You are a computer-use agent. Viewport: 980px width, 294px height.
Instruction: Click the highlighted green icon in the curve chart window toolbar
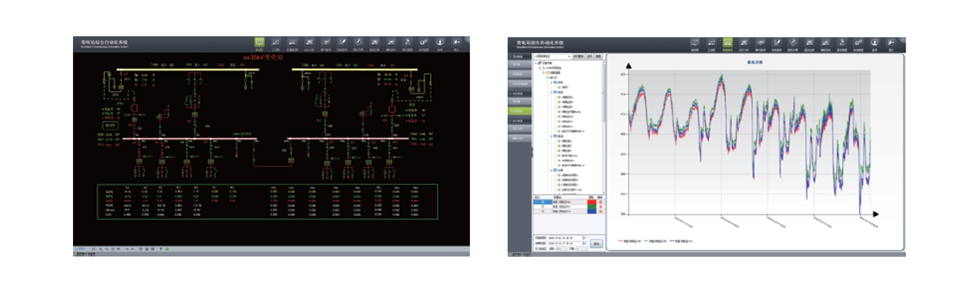[x=728, y=43]
